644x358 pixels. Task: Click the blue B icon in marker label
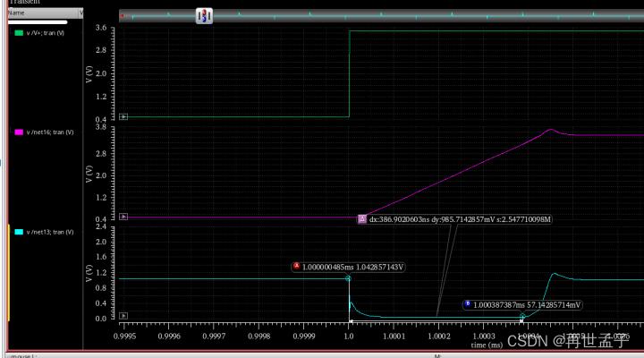pyautogui.click(x=468, y=303)
